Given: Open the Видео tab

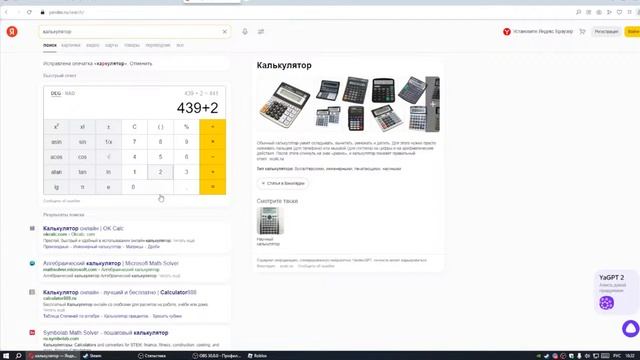Looking at the screenshot, I should point(93,45).
